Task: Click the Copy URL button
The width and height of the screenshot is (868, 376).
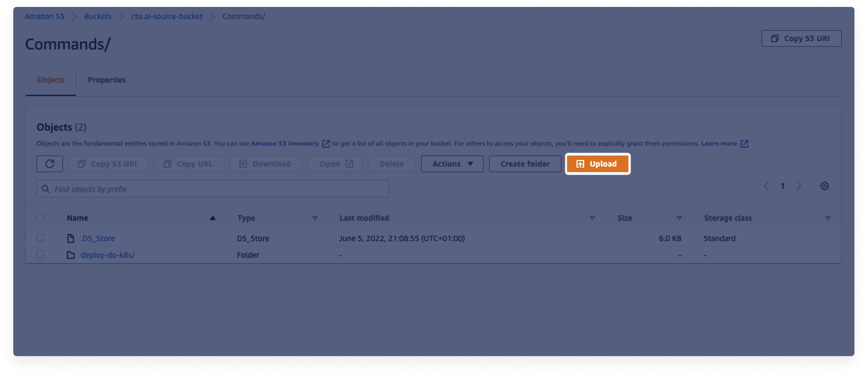Action: coord(189,164)
